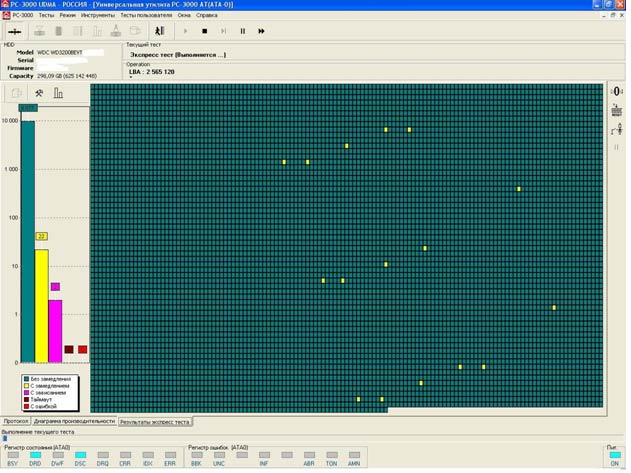Click the fast-forward button
Viewport: 631px width, 473px height.
click(261, 31)
